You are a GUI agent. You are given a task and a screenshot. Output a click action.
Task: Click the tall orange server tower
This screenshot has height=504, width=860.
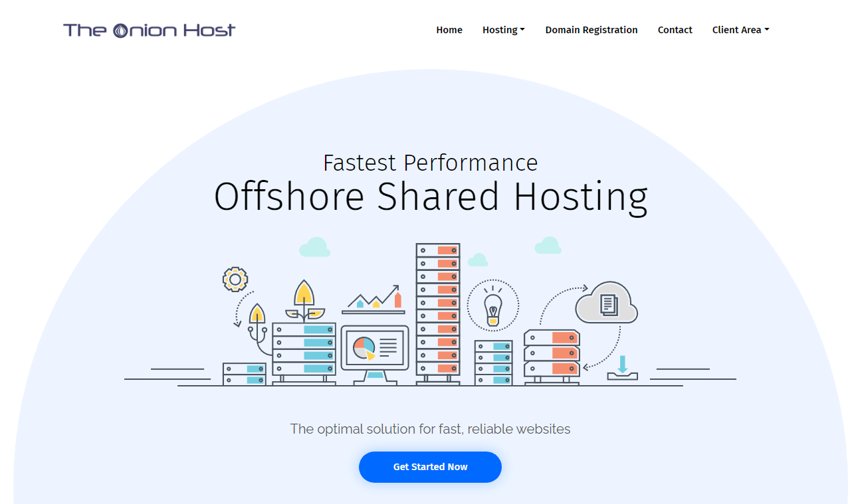pyautogui.click(x=438, y=312)
